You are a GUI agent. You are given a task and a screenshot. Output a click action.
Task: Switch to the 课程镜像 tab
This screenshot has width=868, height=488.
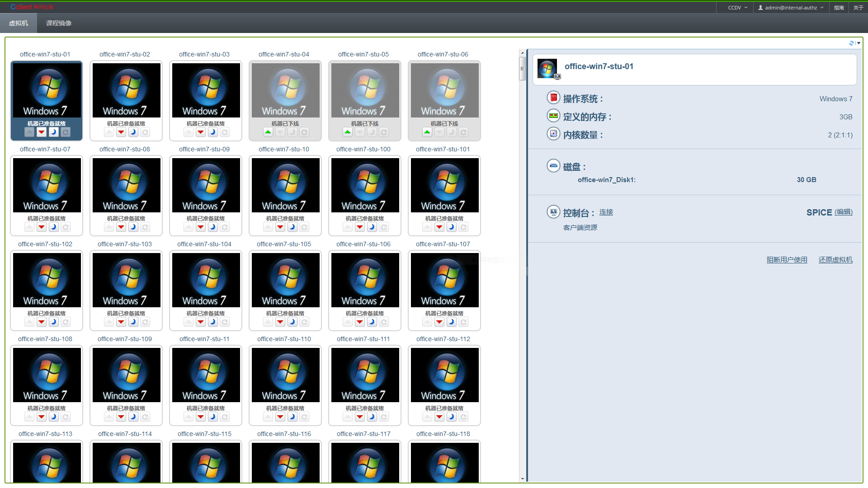59,23
